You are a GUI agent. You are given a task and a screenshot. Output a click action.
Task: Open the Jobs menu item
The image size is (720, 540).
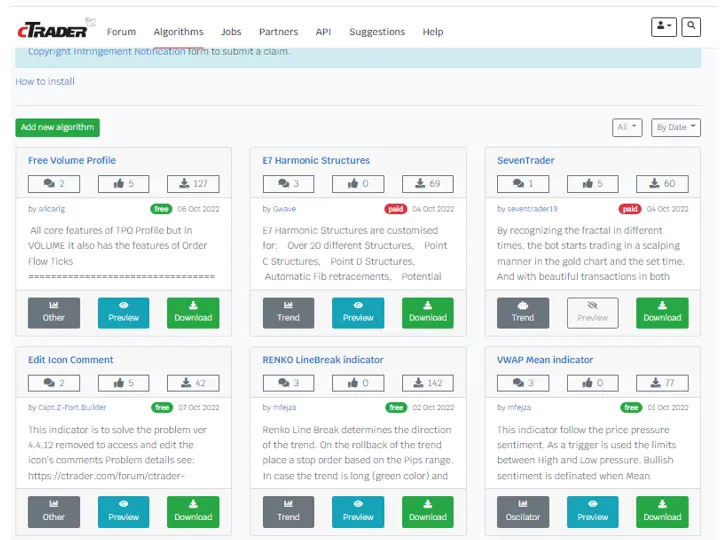(231, 32)
